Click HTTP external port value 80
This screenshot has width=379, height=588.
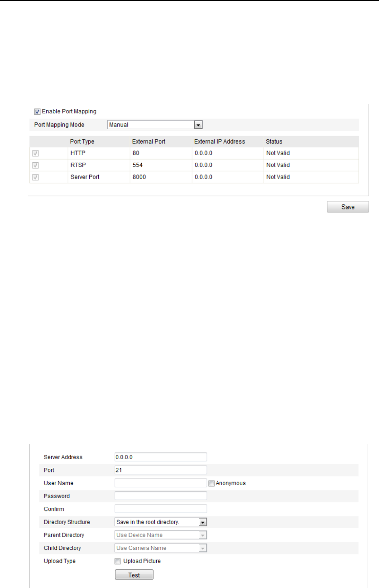(x=135, y=153)
